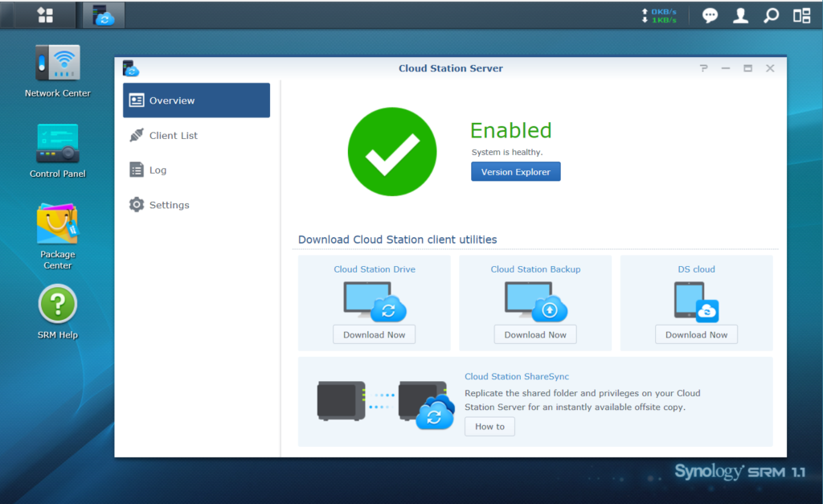Open the Settings tab
The image size is (823, 504).
pos(196,205)
